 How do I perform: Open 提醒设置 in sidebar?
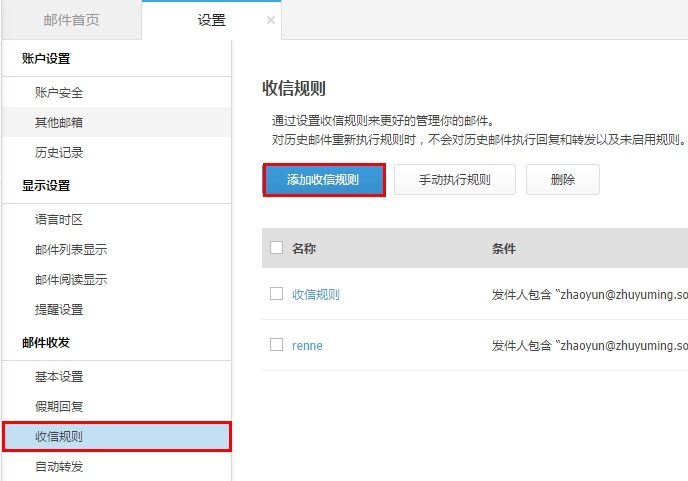[59, 310]
